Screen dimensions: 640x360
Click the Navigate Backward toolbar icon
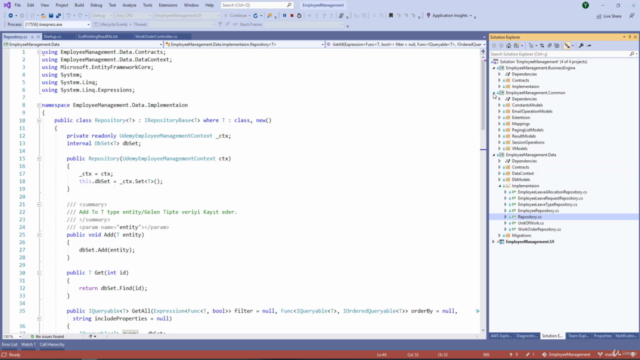click(11, 16)
